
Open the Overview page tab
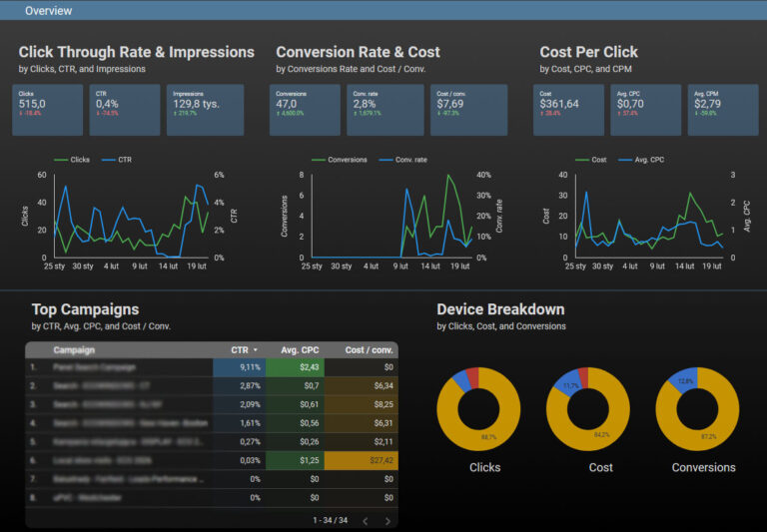tap(48, 11)
